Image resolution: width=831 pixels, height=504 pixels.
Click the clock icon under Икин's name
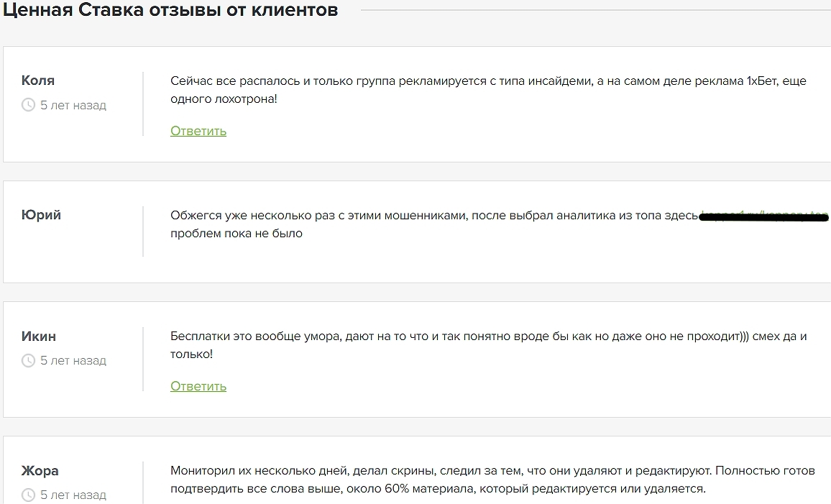tap(29, 361)
